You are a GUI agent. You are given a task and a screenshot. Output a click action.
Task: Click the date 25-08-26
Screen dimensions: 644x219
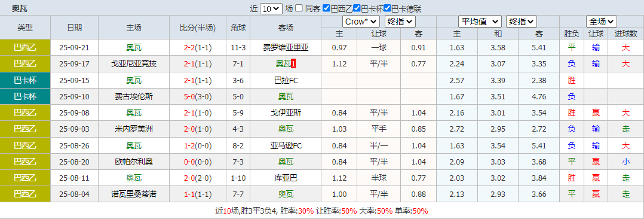tap(74, 146)
